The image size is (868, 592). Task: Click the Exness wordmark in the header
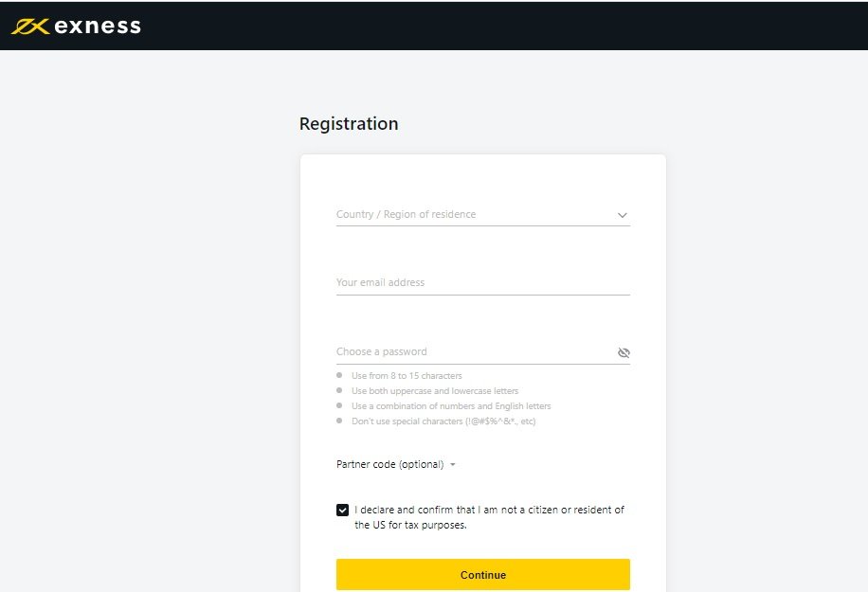pyautogui.click(x=98, y=27)
